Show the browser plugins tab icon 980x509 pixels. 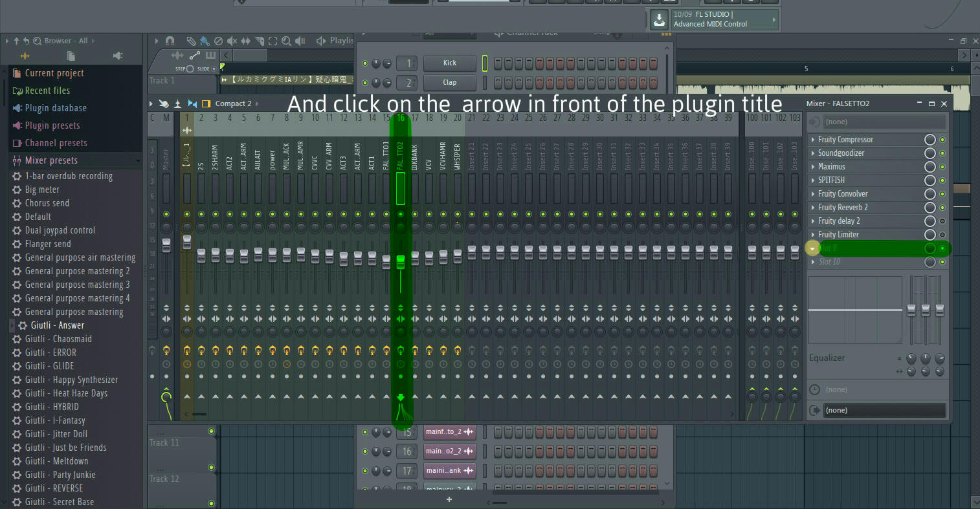[x=118, y=56]
